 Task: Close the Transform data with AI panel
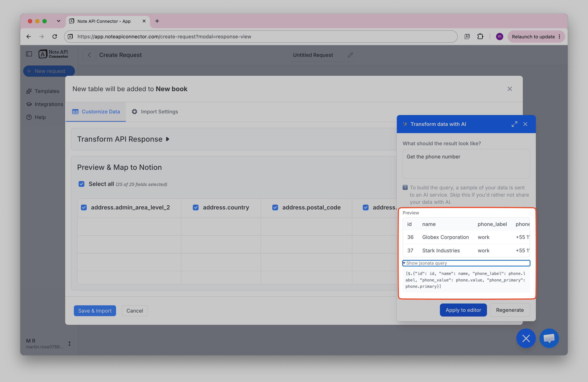click(x=525, y=124)
